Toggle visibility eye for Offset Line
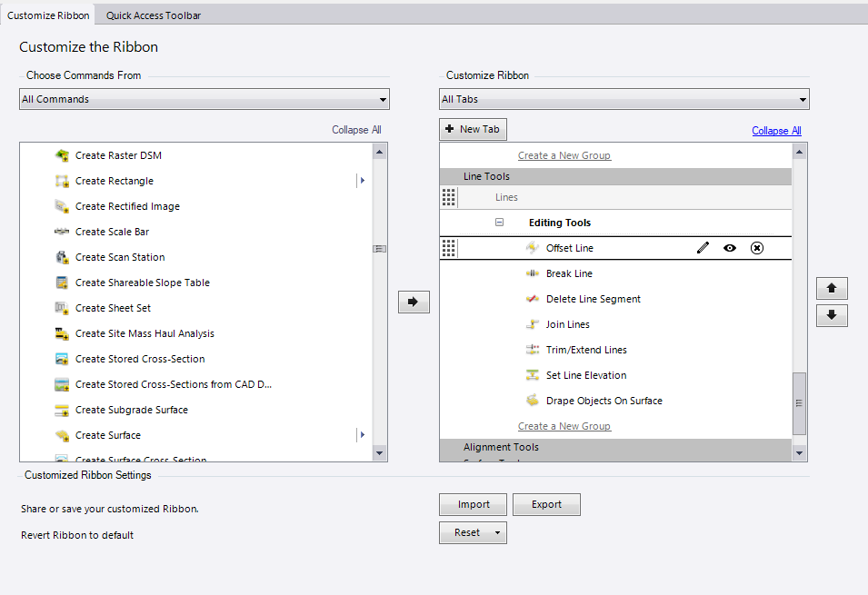Screen dimensions: 868x595 click(x=730, y=248)
